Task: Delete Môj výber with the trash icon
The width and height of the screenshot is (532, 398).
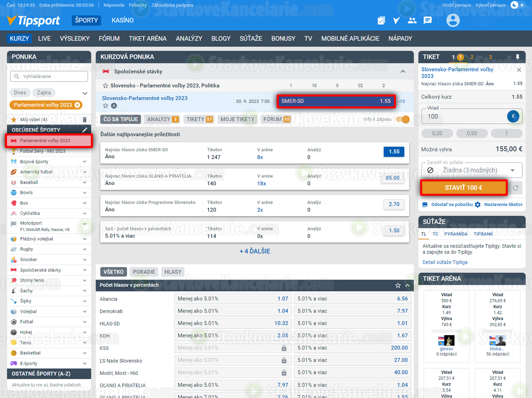Action: 85,119
